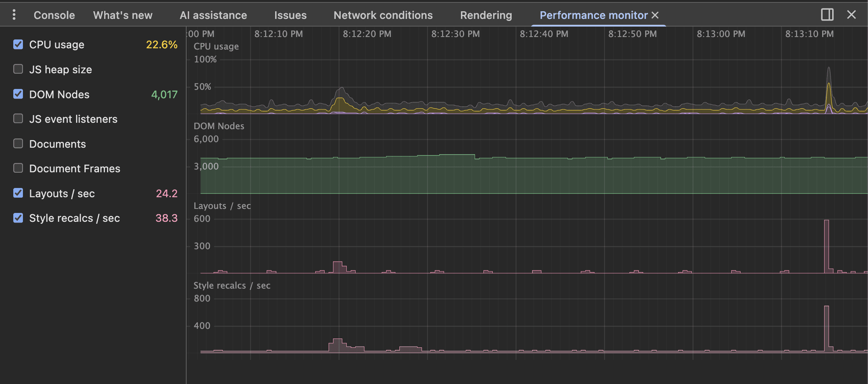Enable JS event listeners tracking
Viewport: 868px width, 384px height.
pyautogui.click(x=18, y=118)
